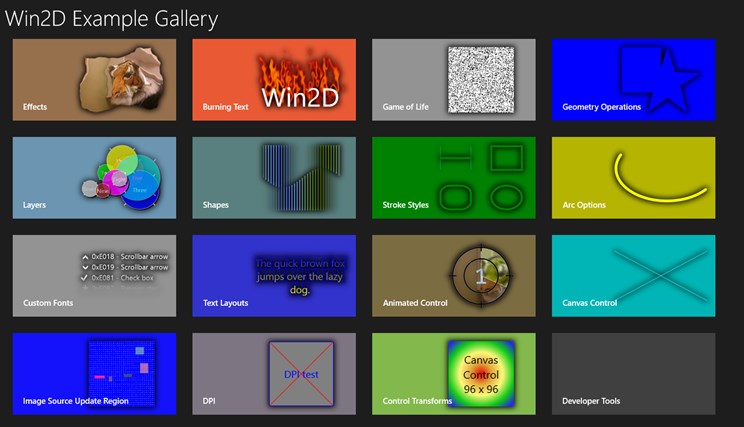
Task: Open the Developer Tools tile
Action: [633, 374]
